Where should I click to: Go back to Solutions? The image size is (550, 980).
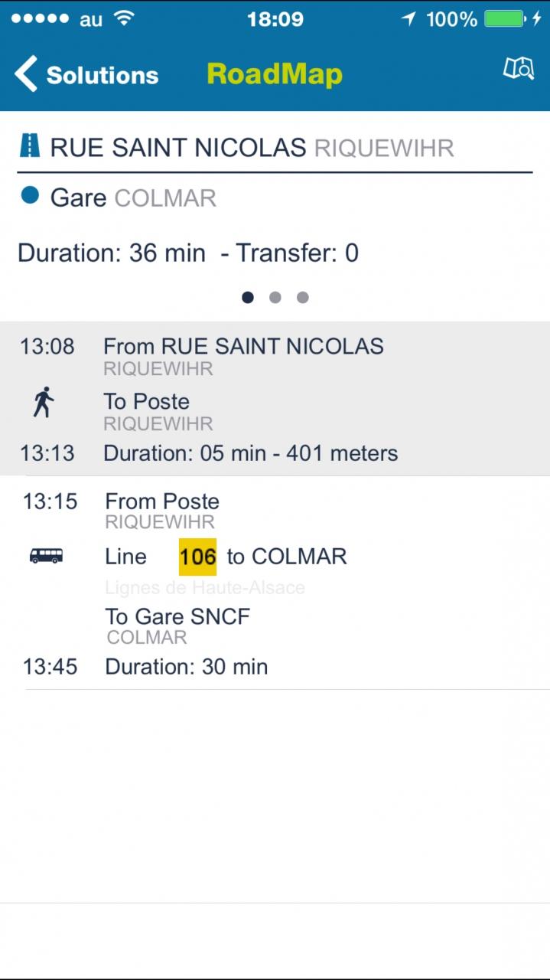(102, 75)
